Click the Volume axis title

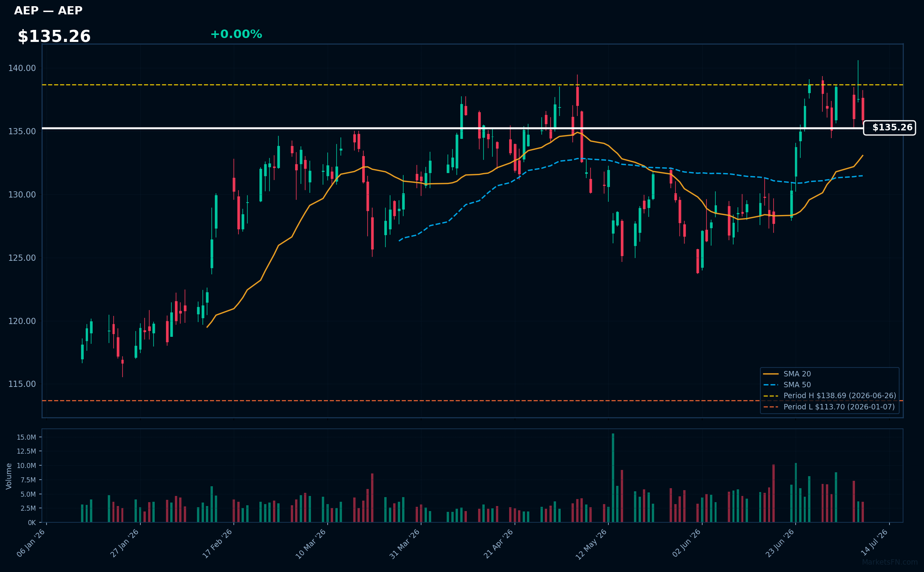point(9,476)
